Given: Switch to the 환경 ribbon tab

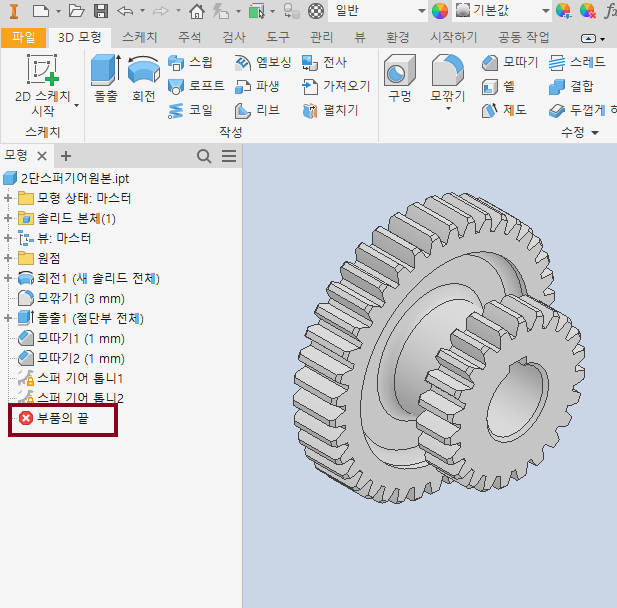Looking at the screenshot, I should coord(397,37).
